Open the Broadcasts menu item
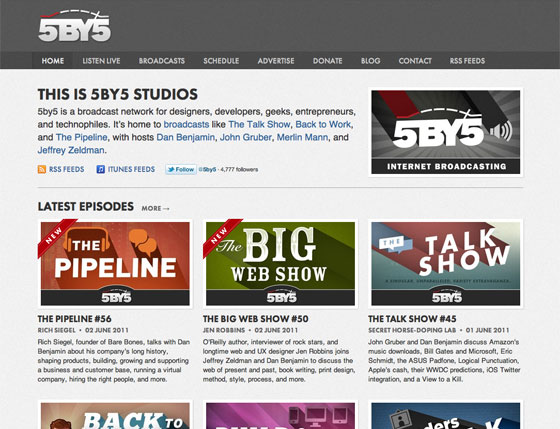This screenshot has width=560, height=429. tap(162, 61)
